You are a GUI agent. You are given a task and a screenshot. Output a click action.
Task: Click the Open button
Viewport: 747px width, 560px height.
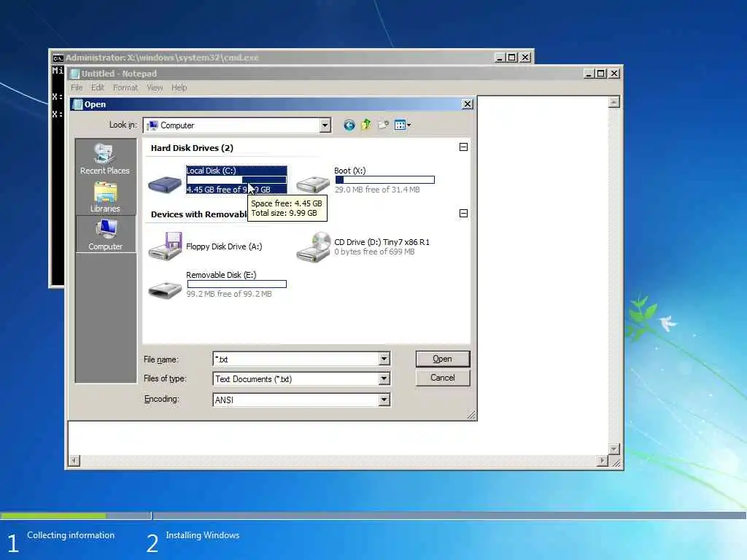click(443, 359)
